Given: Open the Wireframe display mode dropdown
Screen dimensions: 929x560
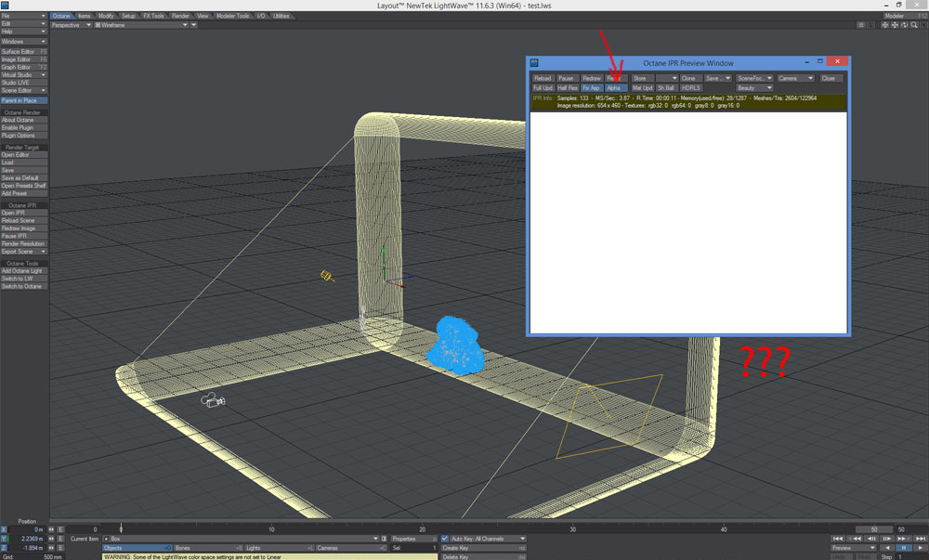Looking at the screenshot, I should (141, 25).
